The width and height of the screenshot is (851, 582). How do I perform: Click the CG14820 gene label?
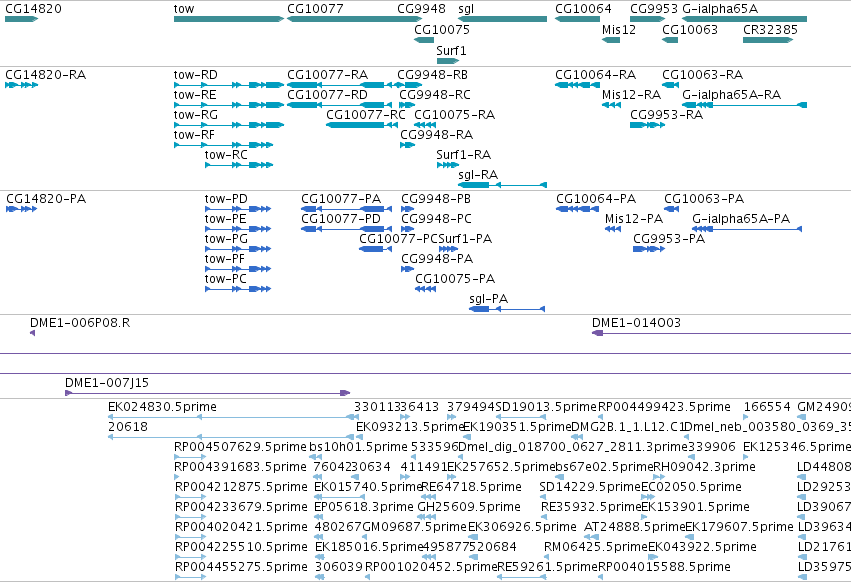click(33, 9)
